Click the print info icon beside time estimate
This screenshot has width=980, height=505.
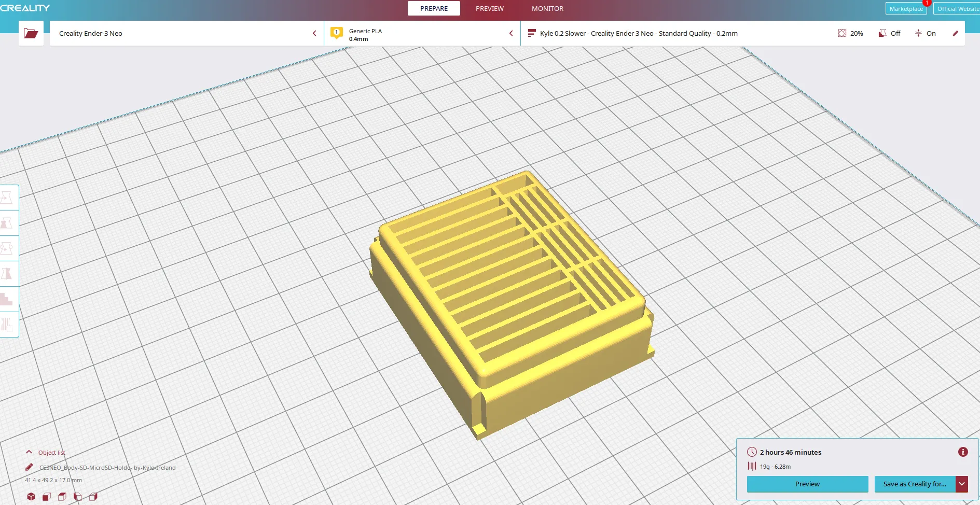tap(963, 452)
